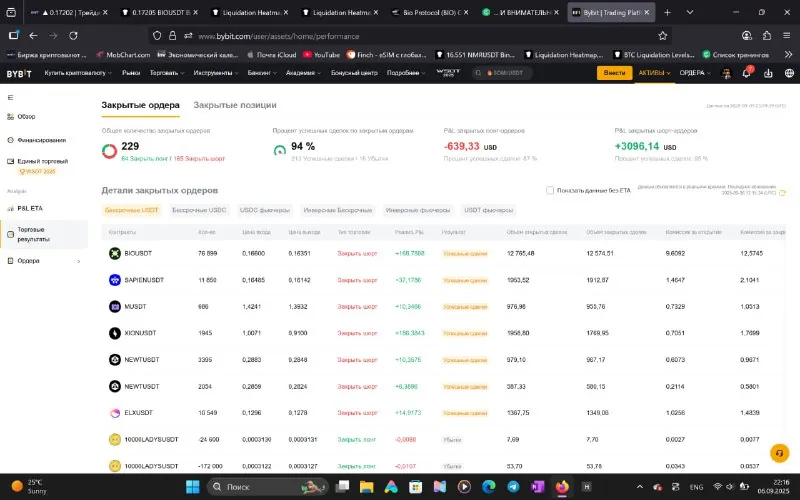
Task: Switch to the Bio Protocol browser tab
Action: [x=432, y=12]
